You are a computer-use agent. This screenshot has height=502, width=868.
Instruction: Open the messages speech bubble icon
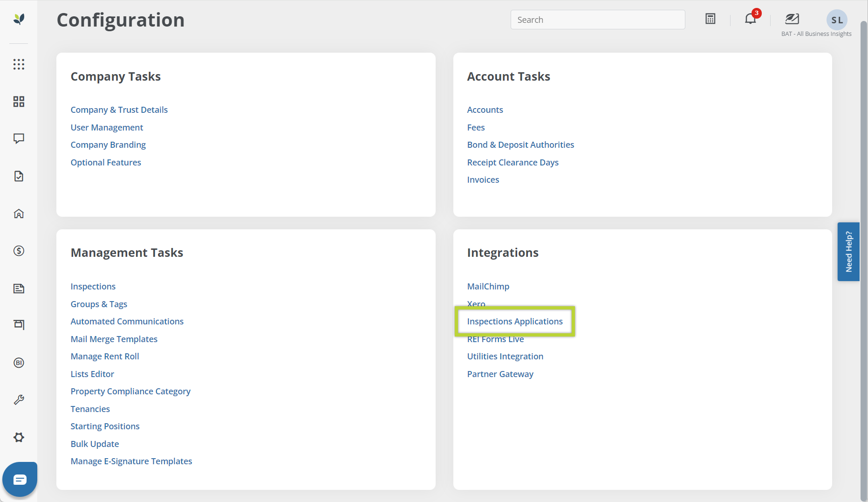pyautogui.click(x=19, y=138)
